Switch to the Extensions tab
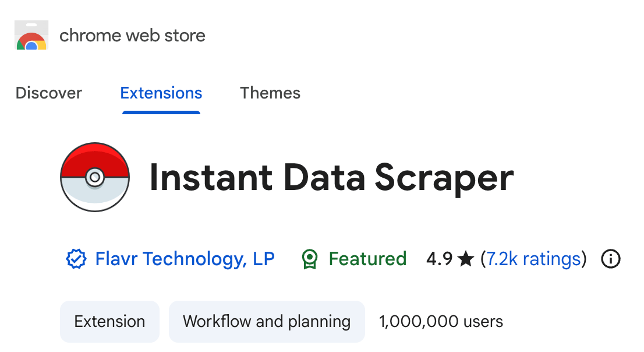The image size is (644, 352). 161,93
